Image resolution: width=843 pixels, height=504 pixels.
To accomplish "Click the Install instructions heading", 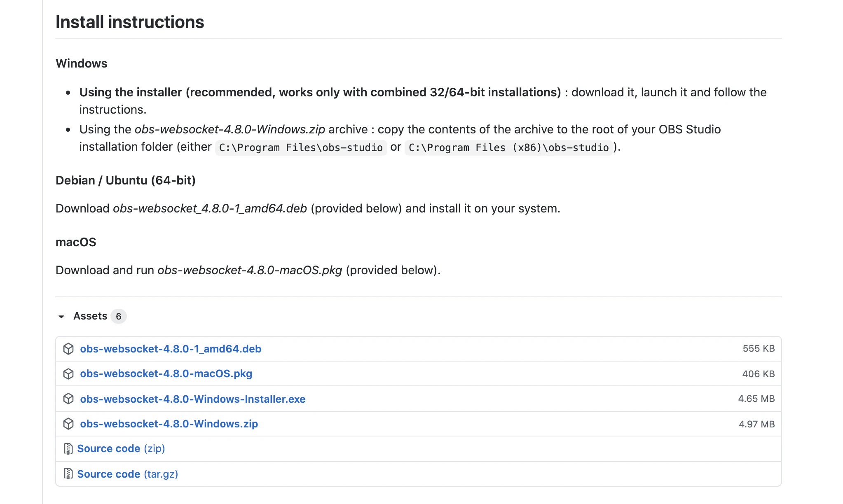I will click(x=130, y=22).
